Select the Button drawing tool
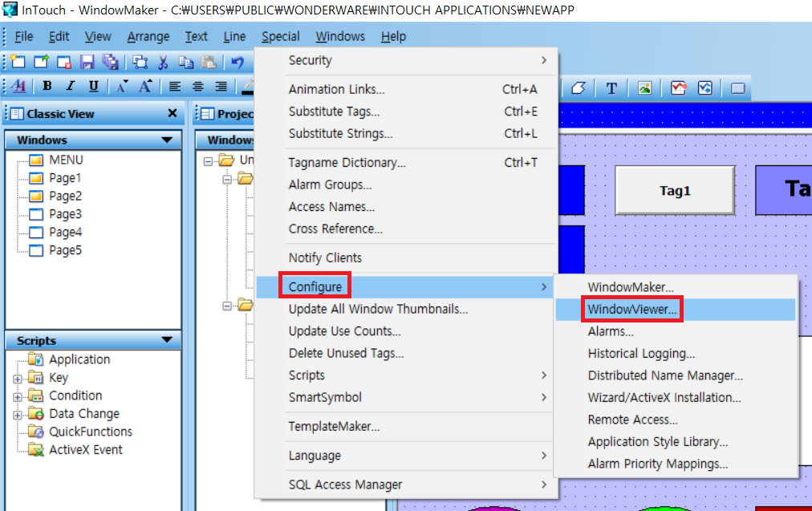The width and height of the screenshot is (812, 511). (x=738, y=88)
